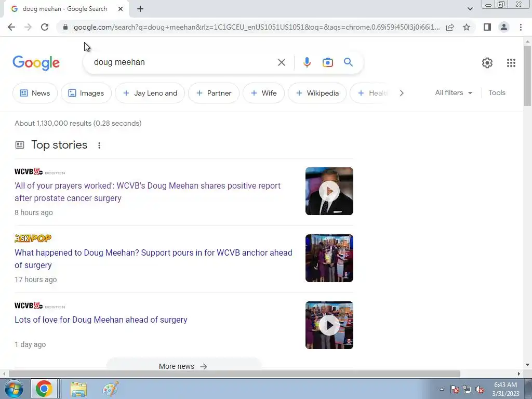Image resolution: width=532 pixels, height=399 pixels.
Task: Open the SK POP story thumbnail
Action: point(329,258)
